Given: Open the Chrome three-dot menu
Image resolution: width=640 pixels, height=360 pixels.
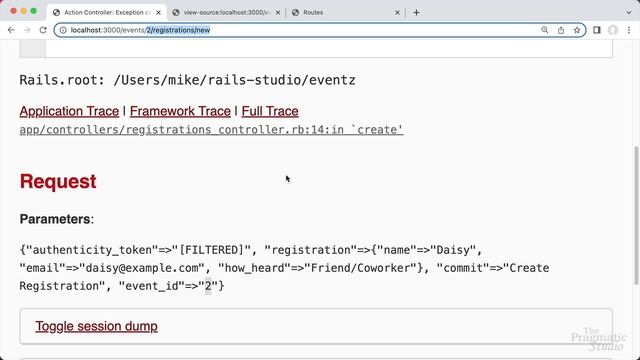Looking at the screenshot, I should (x=629, y=30).
